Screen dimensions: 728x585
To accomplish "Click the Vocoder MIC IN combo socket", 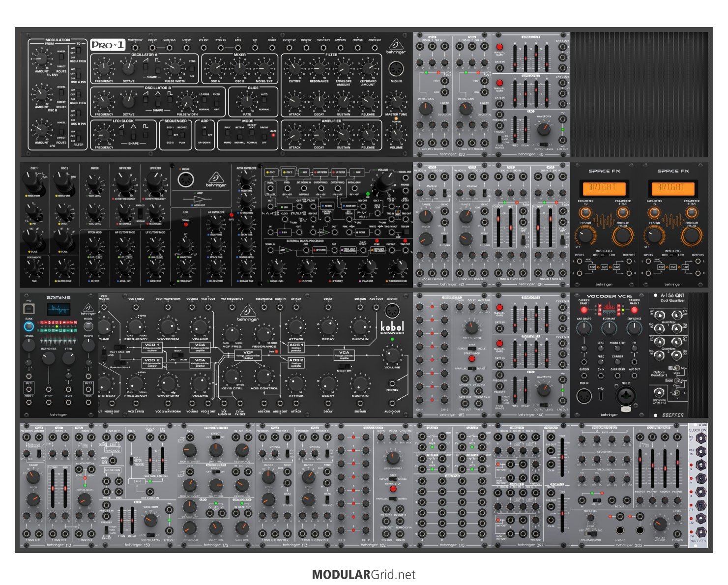I will (x=625, y=396).
